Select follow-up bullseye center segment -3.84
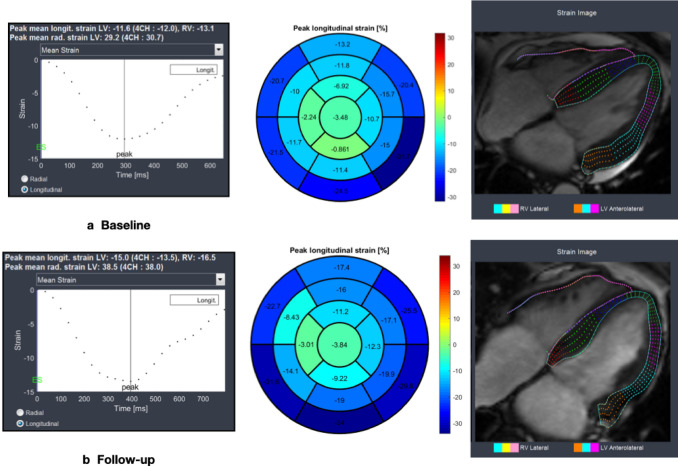This screenshot has height=468, width=678. [340, 345]
